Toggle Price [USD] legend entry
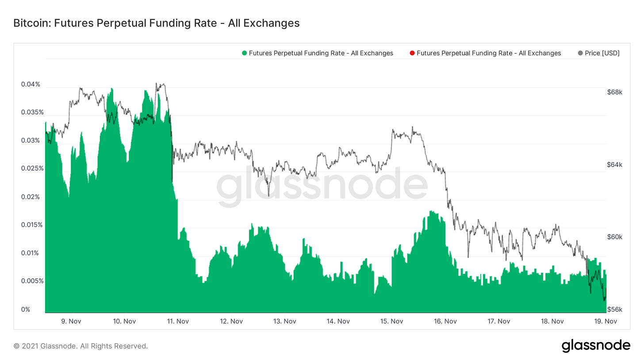The image size is (644, 362). point(598,53)
